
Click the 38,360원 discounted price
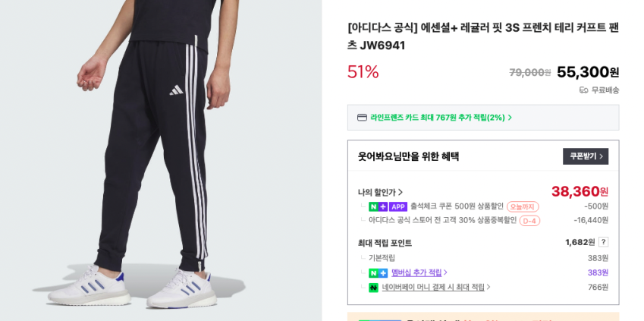[x=580, y=191]
